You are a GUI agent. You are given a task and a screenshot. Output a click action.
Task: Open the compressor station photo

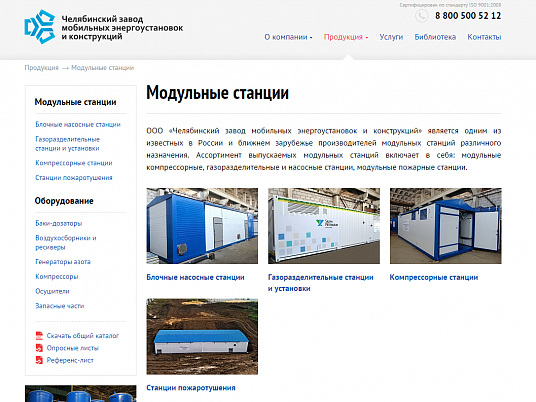(x=445, y=226)
